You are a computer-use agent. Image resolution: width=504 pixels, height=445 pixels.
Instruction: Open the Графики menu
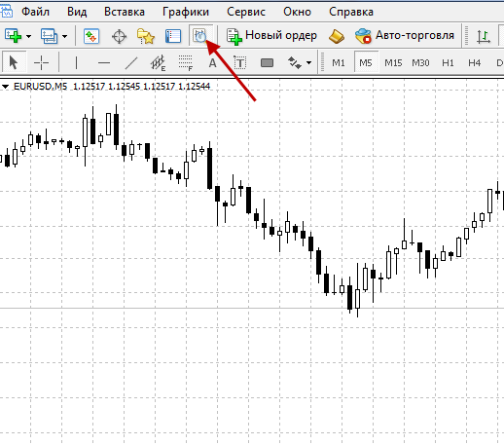[x=186, y=12]
